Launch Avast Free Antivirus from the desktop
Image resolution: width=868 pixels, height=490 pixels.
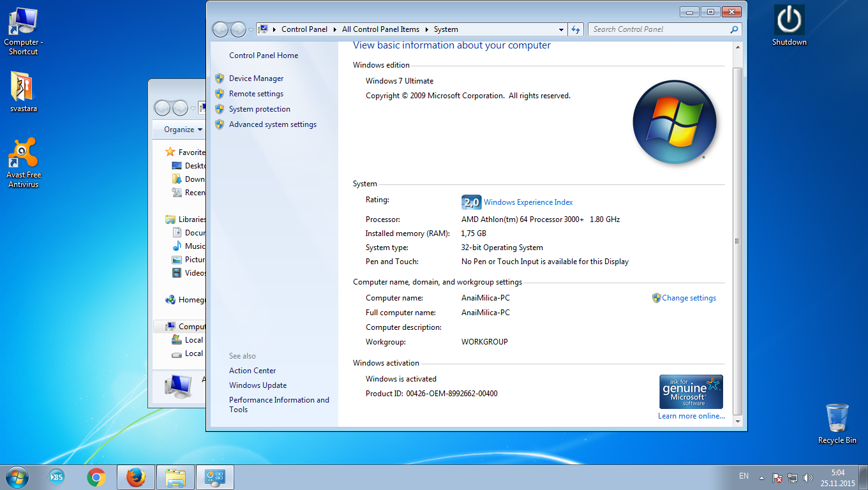pyautogui.click(x=23, y=163)
